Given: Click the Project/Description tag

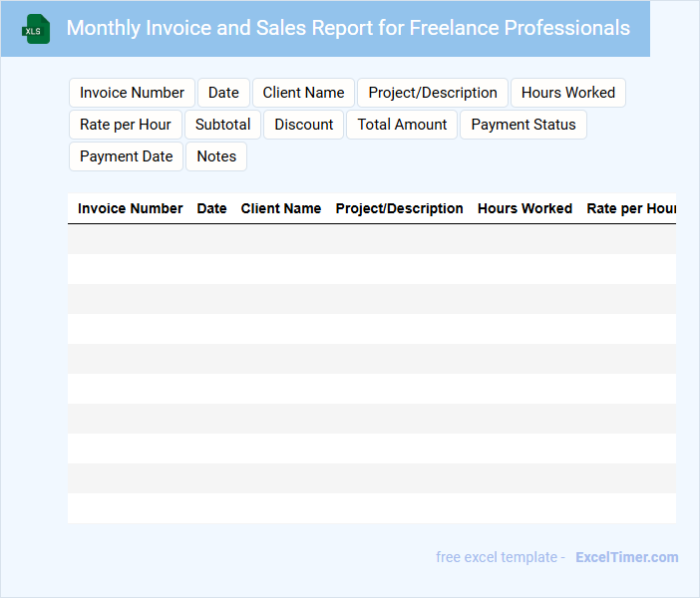Looking at the screenshot, I should pyautogui.click(x=432, y=93).
